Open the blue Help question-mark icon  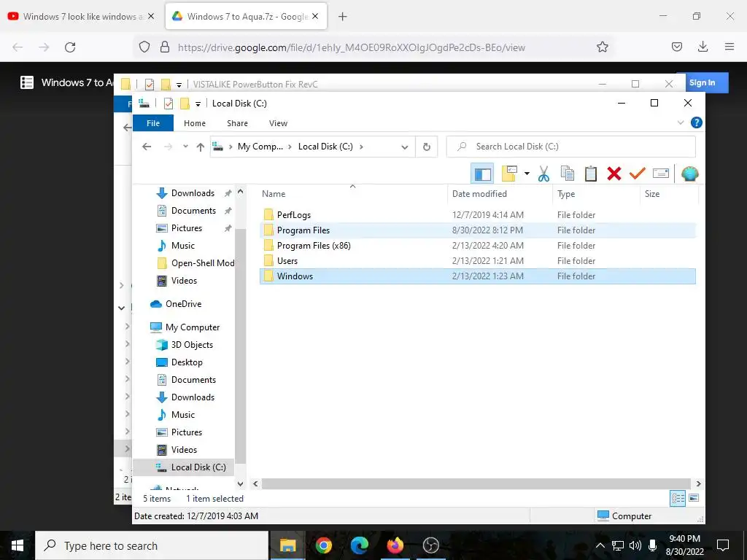click(696, 122)
